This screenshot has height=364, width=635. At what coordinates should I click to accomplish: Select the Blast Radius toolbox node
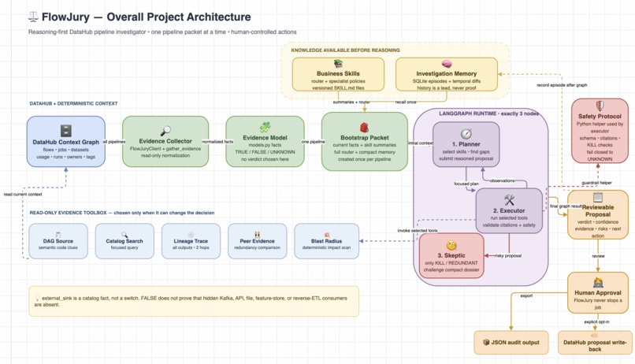pyautogui.click(x=326, y=241)
